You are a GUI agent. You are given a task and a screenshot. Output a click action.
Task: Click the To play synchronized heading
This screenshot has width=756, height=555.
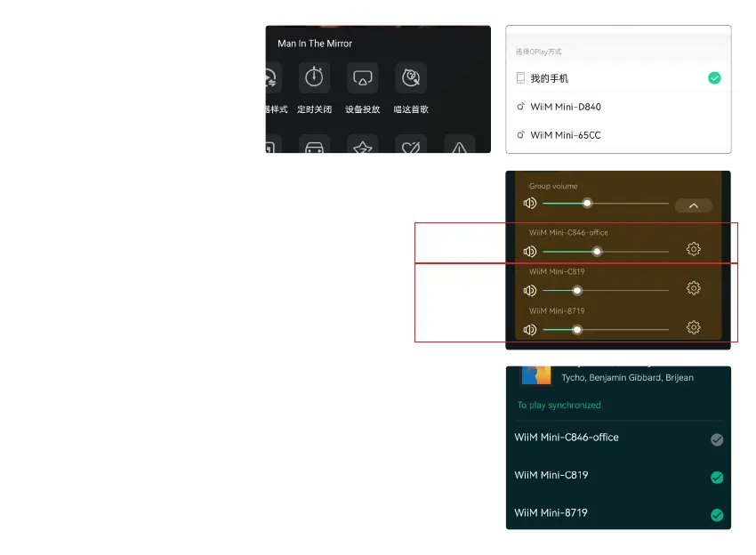click(x=559, y=405)
